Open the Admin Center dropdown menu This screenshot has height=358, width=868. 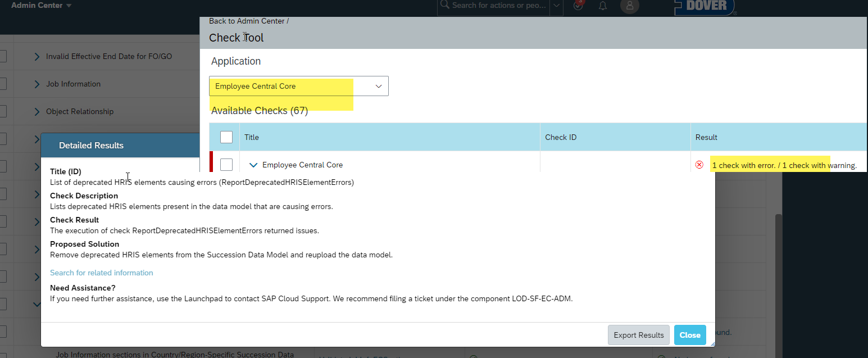coord(41,6)
